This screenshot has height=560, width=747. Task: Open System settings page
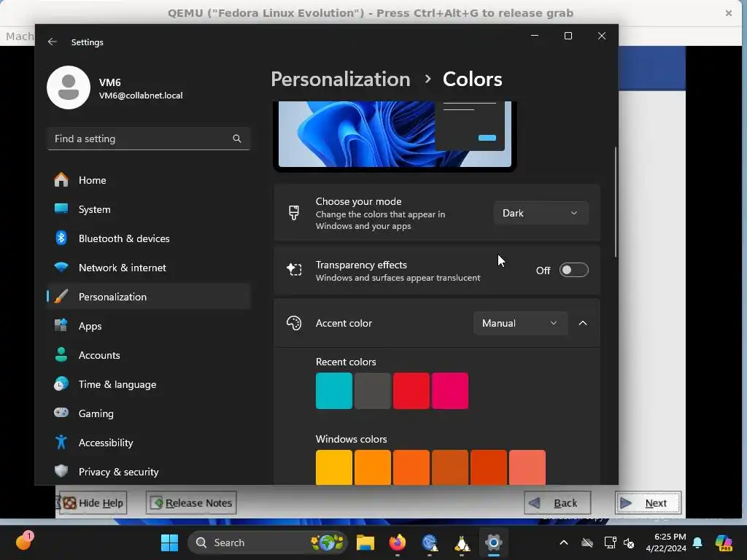pos(149,209)
